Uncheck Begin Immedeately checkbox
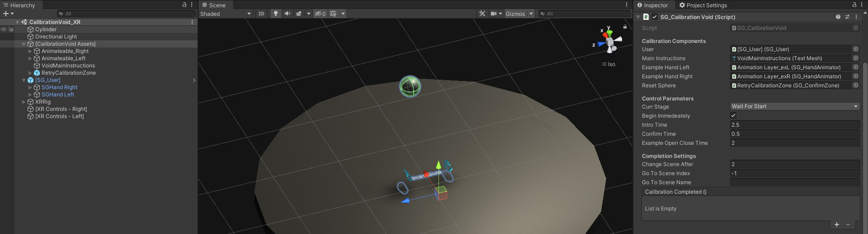 coord(733,115)
